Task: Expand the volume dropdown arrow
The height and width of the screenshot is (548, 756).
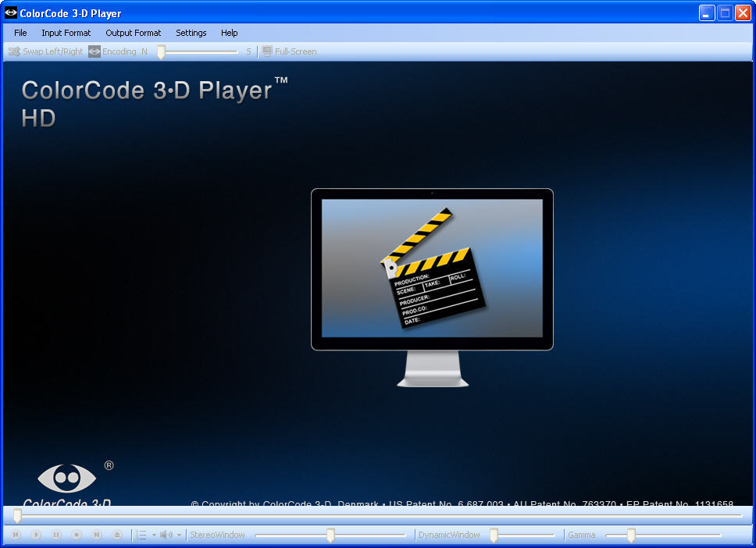Action: click(x=179, y=535)
